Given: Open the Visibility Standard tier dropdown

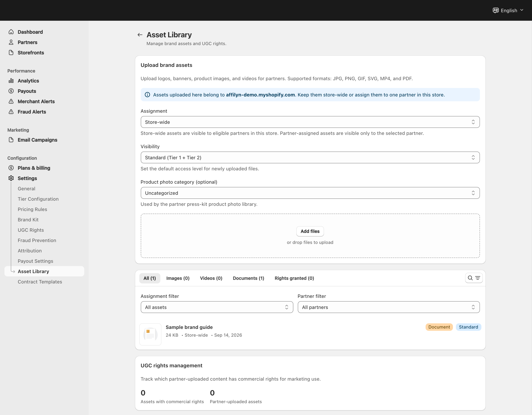Looking at the screenshot, I should [310, 157].
